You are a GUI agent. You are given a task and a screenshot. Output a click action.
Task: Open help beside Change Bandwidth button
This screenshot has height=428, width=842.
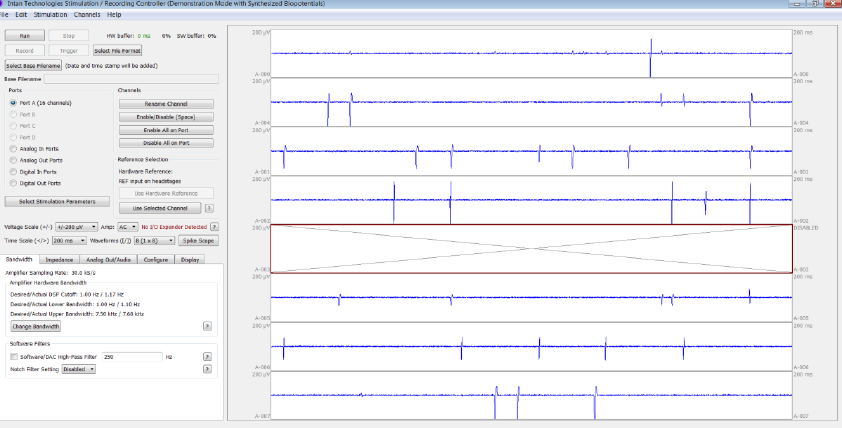click(x=207, y=326)
